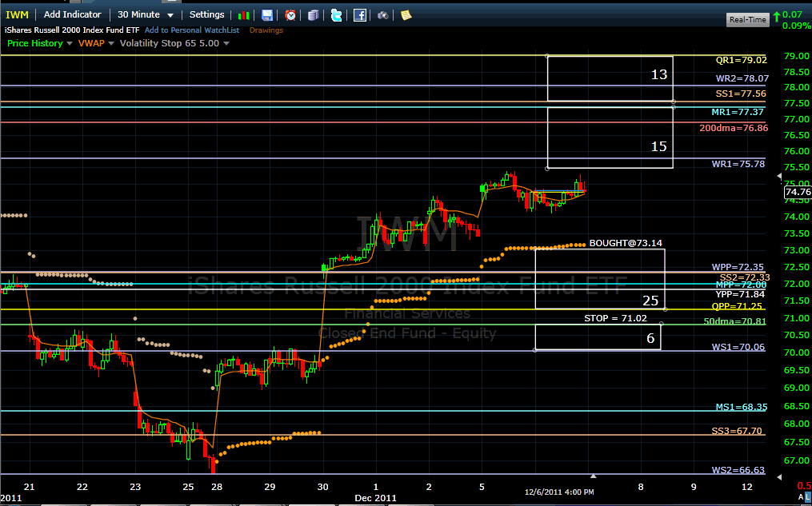Click the iShares Russell 2000 Index Fund ETF title
The image size is (812, 506).
(72, 30)
